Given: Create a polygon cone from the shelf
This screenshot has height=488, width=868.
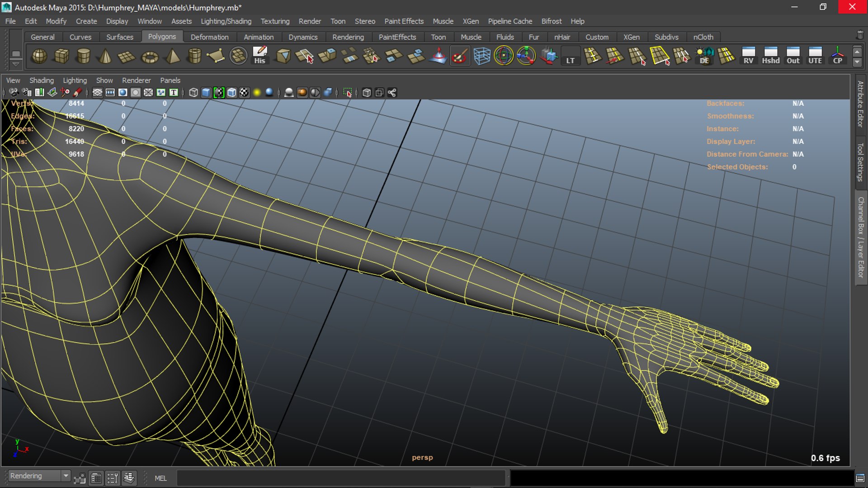Looking at the screenshot, I should 105,56.
